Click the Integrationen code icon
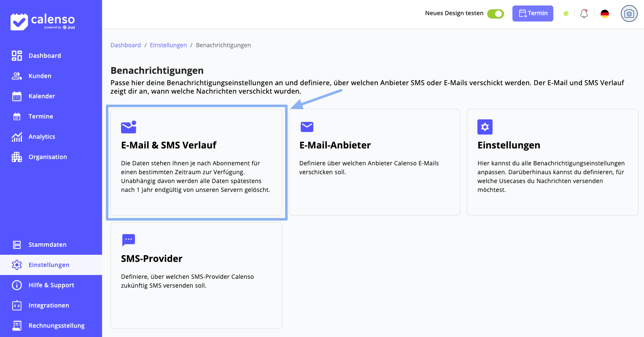The height and width of the screenshot is (337, 644). [17, 305]
